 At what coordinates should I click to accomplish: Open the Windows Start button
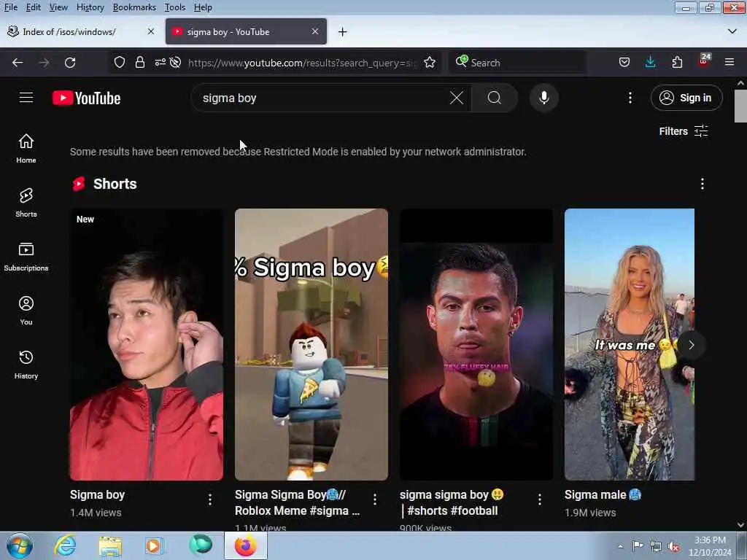pyautogui.click(x=20, y=545)
